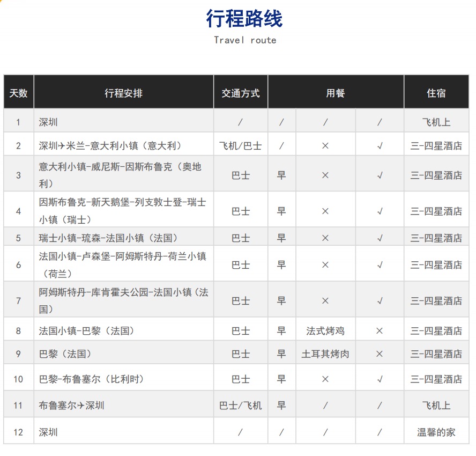The height and width of the screenshot is (456, 476).
Task: Click the airplane symbol in 深圳✈米兰 route
Action: pyautogui.click(x=62, y=145)
